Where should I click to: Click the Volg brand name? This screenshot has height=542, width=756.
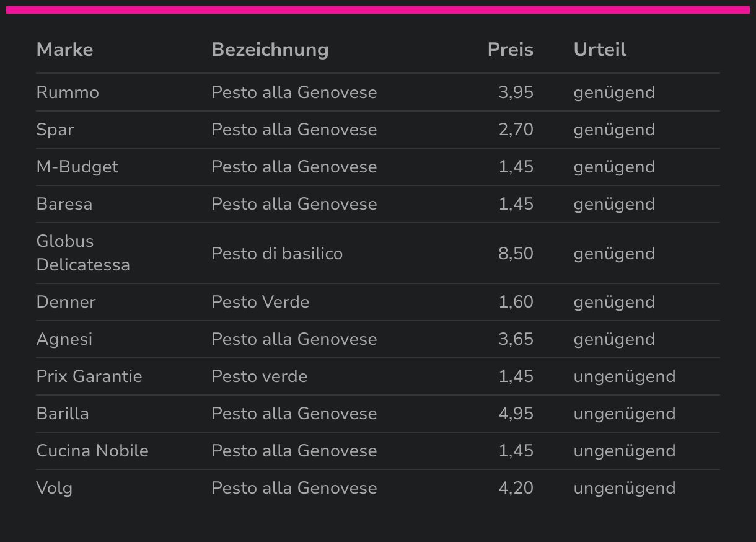[55, 488]
